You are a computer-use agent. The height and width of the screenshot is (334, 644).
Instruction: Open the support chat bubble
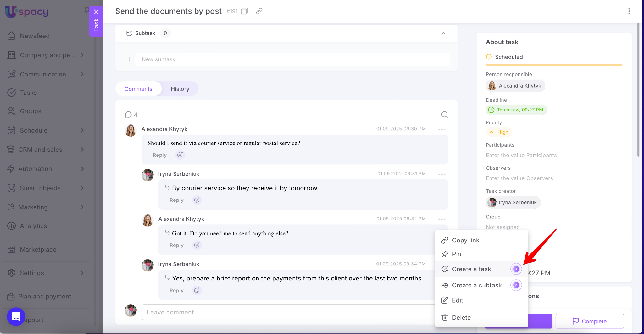coord(16,316)
